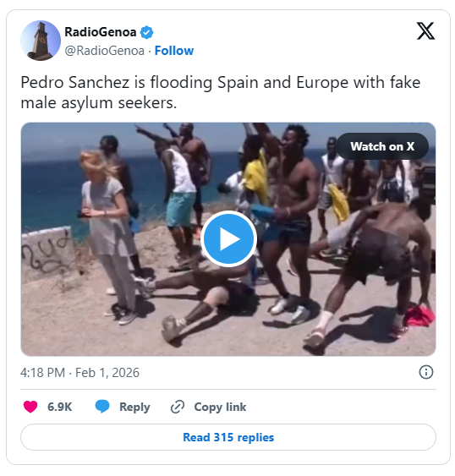Click the graffiti wall in video thumbnail

pos(47,254)
